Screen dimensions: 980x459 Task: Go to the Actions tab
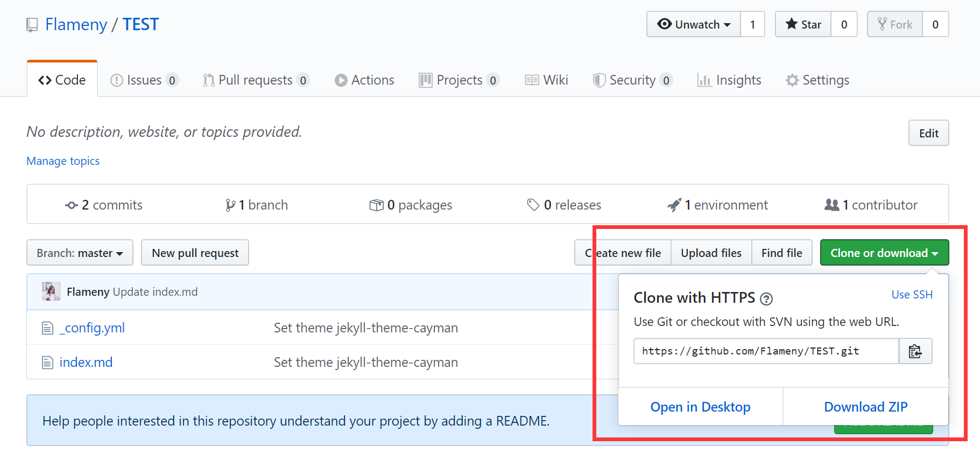click(364, 80)
